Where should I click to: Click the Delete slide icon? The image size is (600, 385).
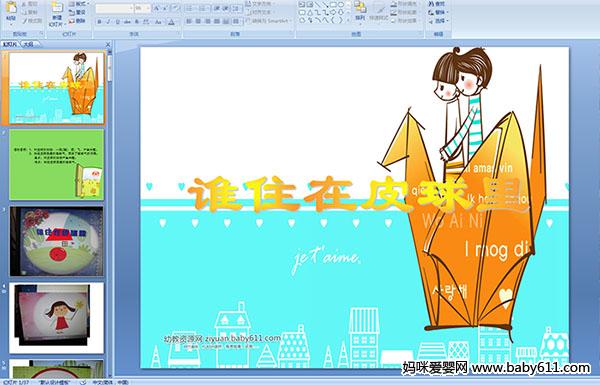pos(72,21)
